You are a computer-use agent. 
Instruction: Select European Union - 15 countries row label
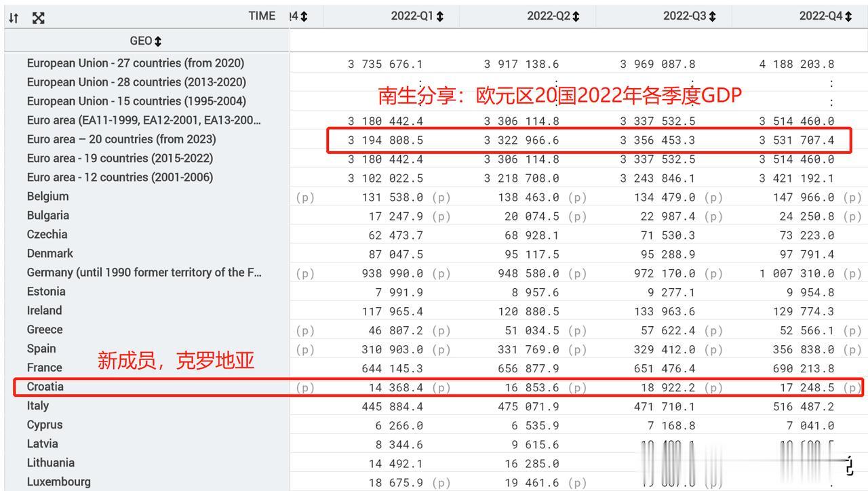(136, 101)
